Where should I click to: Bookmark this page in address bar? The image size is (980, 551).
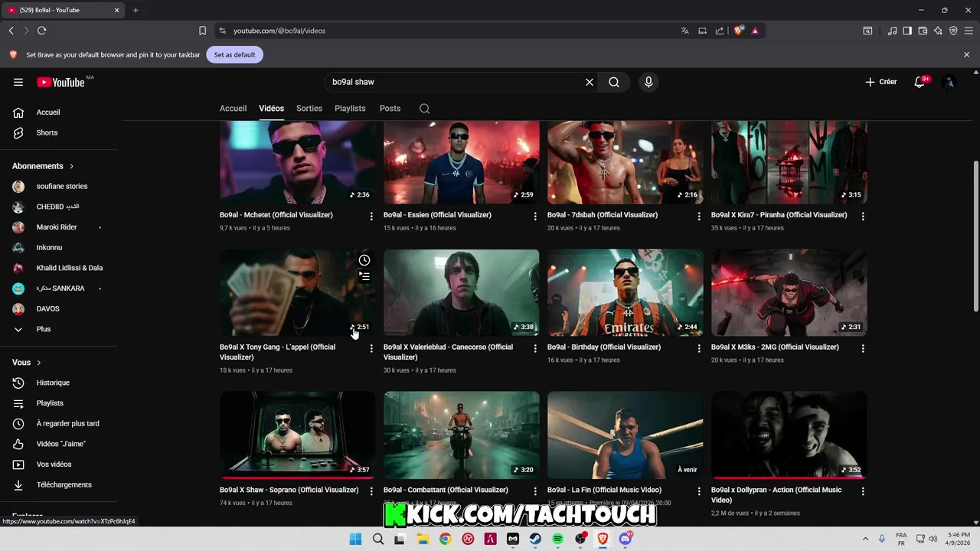(202, 31)
